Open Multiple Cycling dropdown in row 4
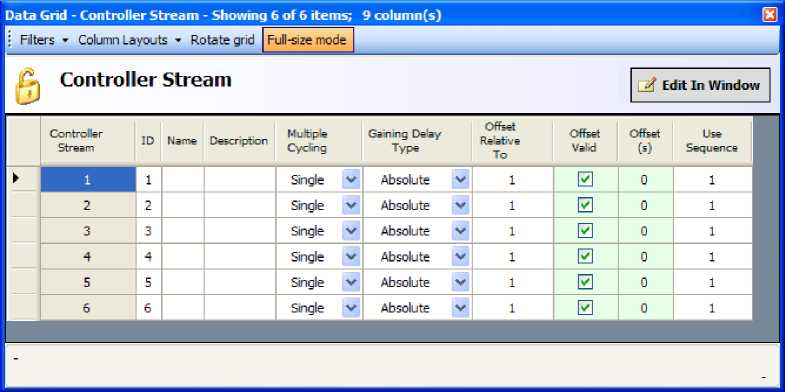 [x=351, y=256]
